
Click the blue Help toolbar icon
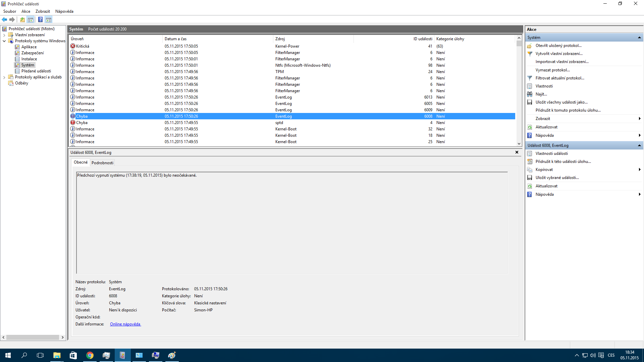40,19
